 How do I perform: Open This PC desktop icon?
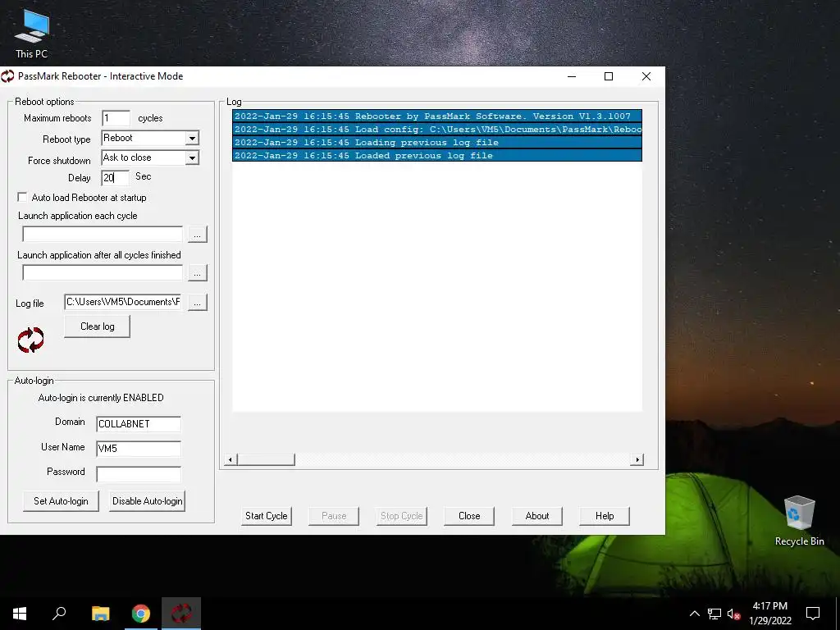pos(32,33)
